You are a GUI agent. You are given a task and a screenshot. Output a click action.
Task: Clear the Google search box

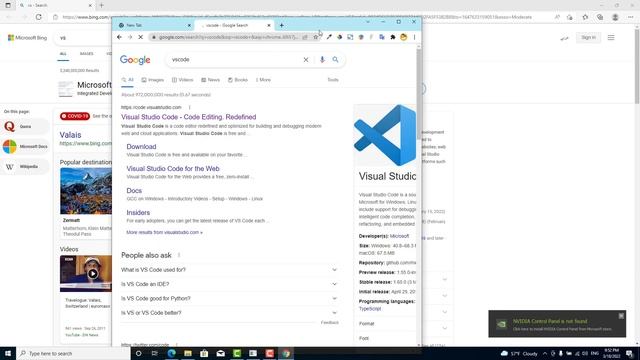click(x=306, y=60)
